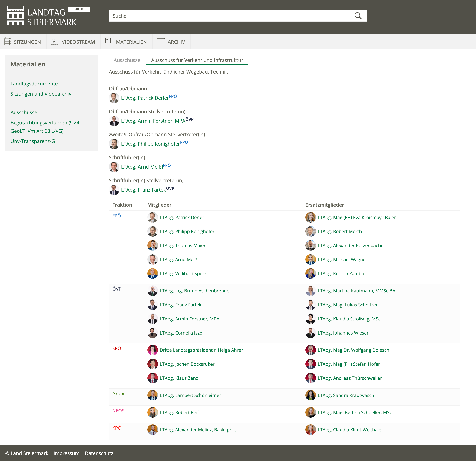Click the Videostream film icon
Screen dimensions: 476x461
point(54,42)
